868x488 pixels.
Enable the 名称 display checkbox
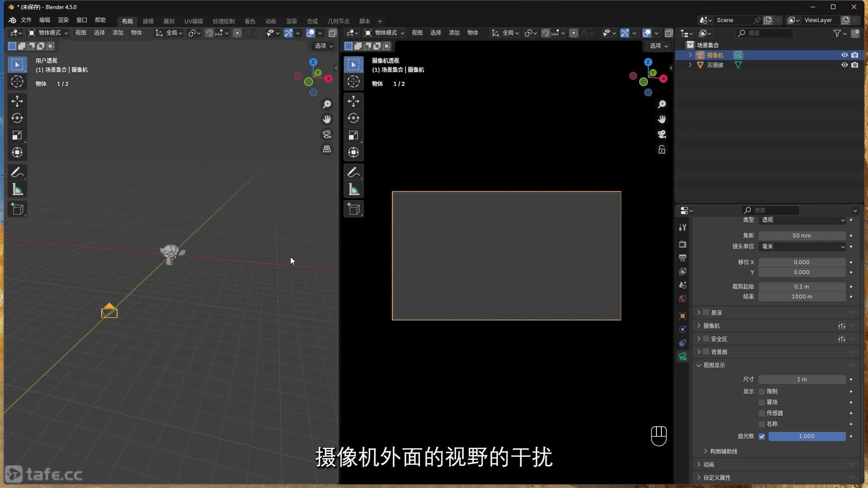[762, 424]
